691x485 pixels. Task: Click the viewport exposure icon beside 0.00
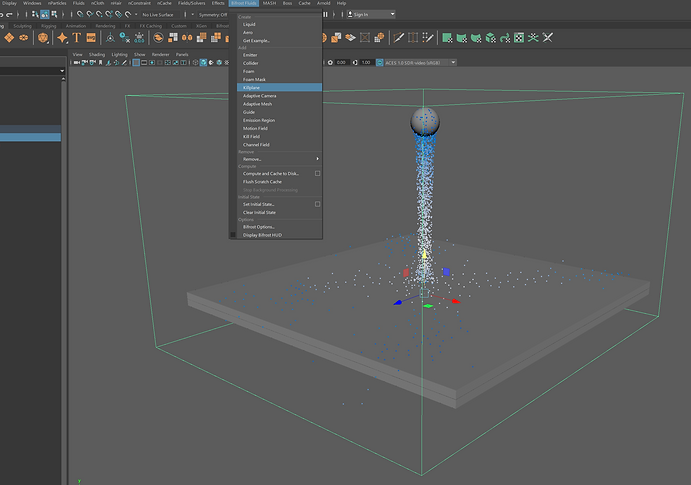(330, 63)
